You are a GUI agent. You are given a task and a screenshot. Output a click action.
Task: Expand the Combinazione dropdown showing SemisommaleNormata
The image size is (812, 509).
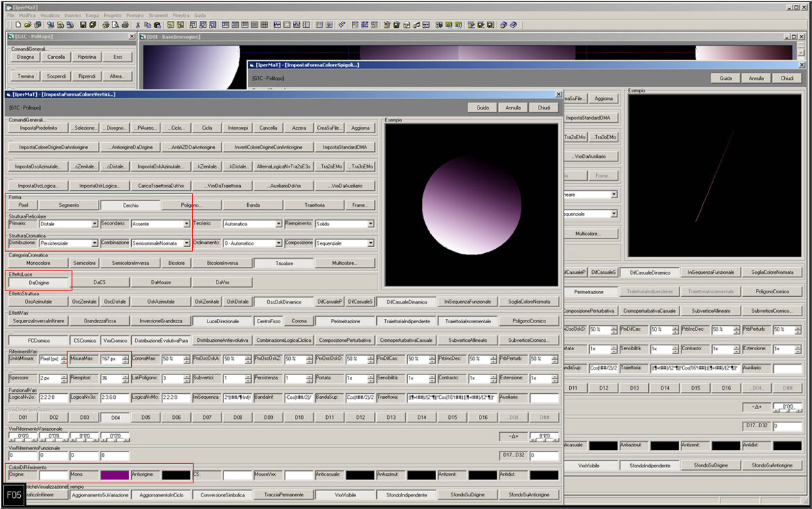point(187,244)
